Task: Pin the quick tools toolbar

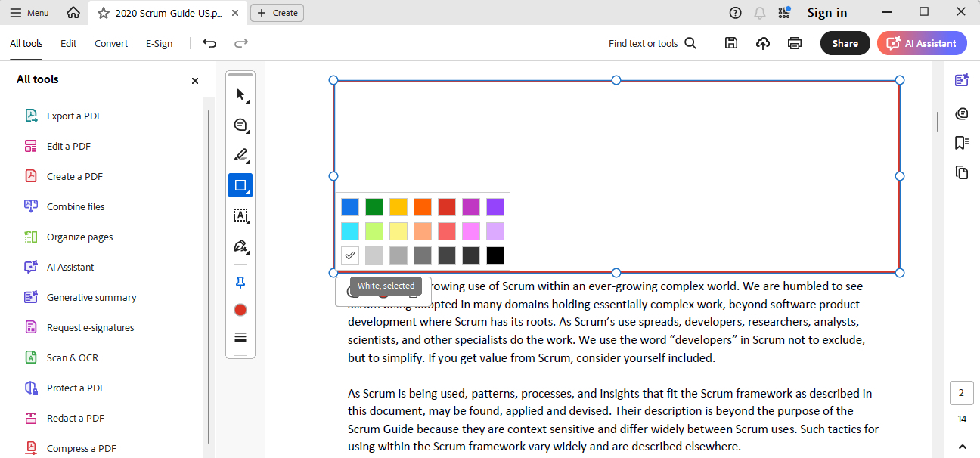Action: tap(240, 282)
